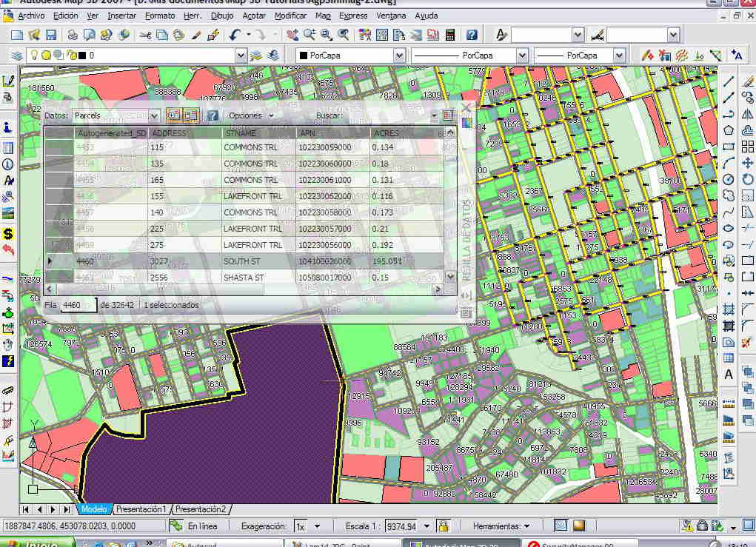Image resolution: width=756 pixels, height=547 pixels.
Task: Open the calculator tool icon
Action: pos(450,35)
